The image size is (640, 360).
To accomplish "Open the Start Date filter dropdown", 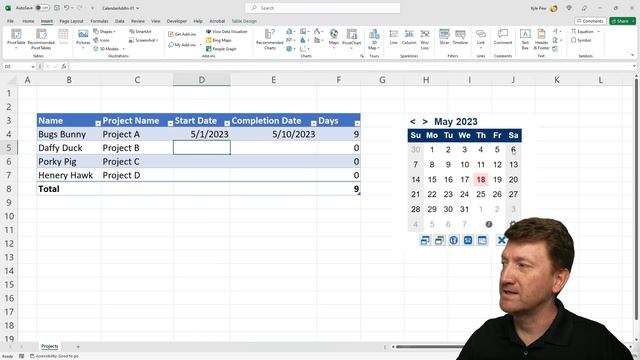I will coord(227,123).
